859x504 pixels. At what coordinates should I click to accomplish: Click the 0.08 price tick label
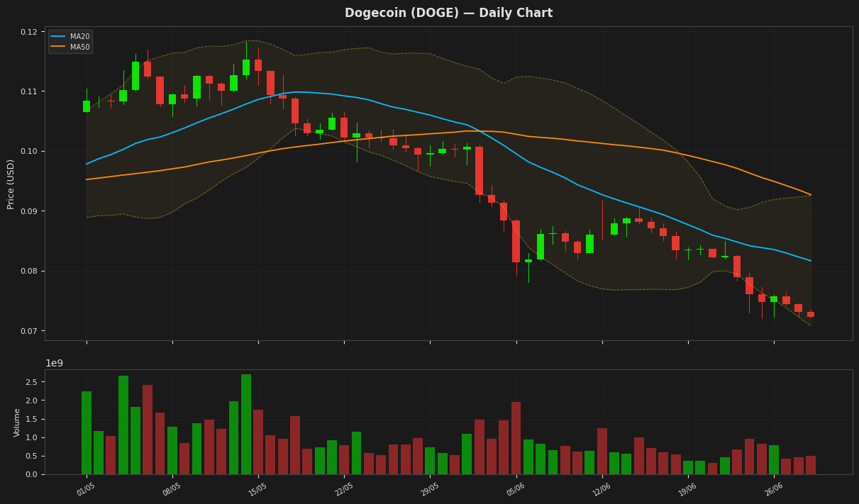(x=29, y=271)
